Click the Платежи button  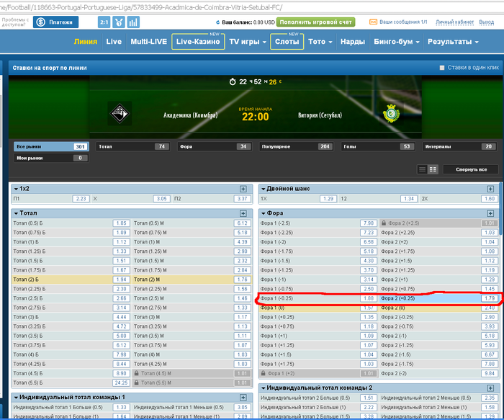(x=56, y=22)
